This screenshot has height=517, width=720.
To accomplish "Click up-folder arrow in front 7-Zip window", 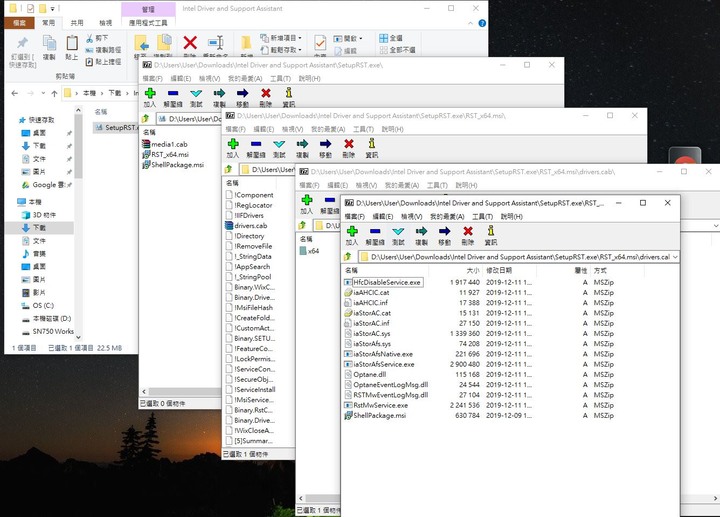I will tap(348, 257).
